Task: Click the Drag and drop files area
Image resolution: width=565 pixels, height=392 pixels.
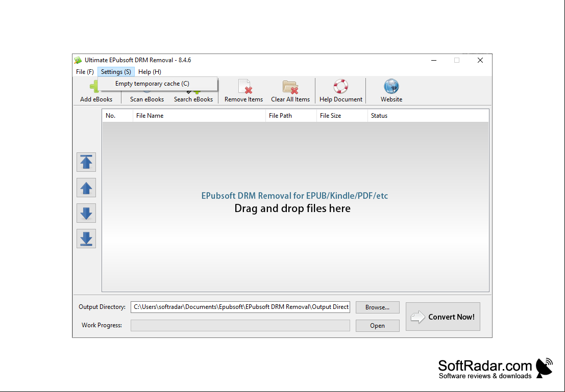Action: coord(296,206)
